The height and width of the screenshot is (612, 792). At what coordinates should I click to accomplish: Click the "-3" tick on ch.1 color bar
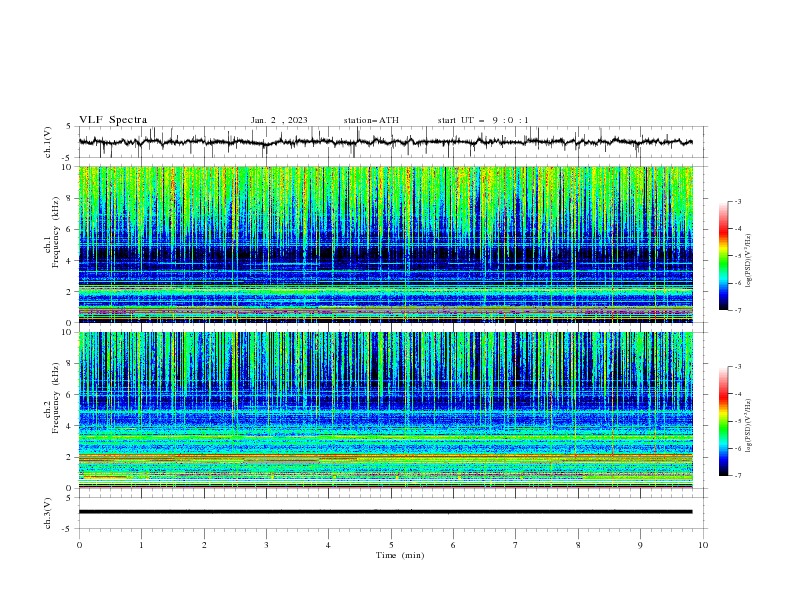coord(737,201)
